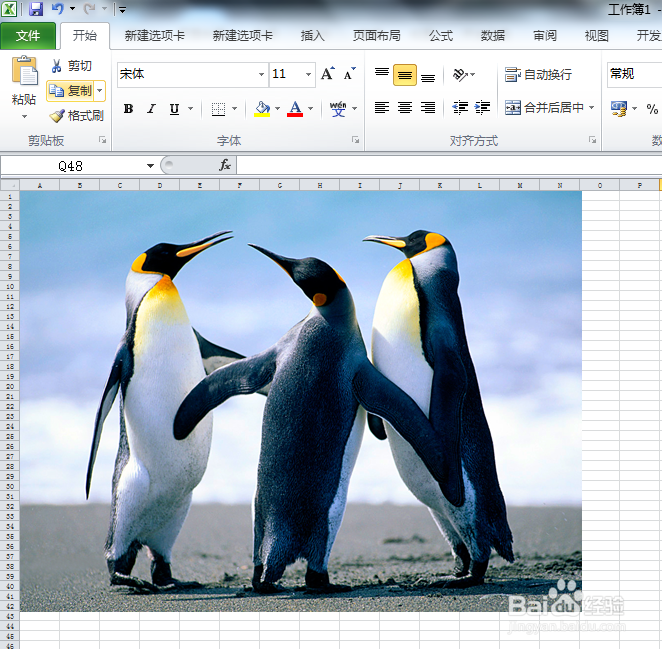Click 合并后居中 (Merge & Center)
Image resolution: width=662 pixels, height=649 pixels.
click(x=544, y=108)
